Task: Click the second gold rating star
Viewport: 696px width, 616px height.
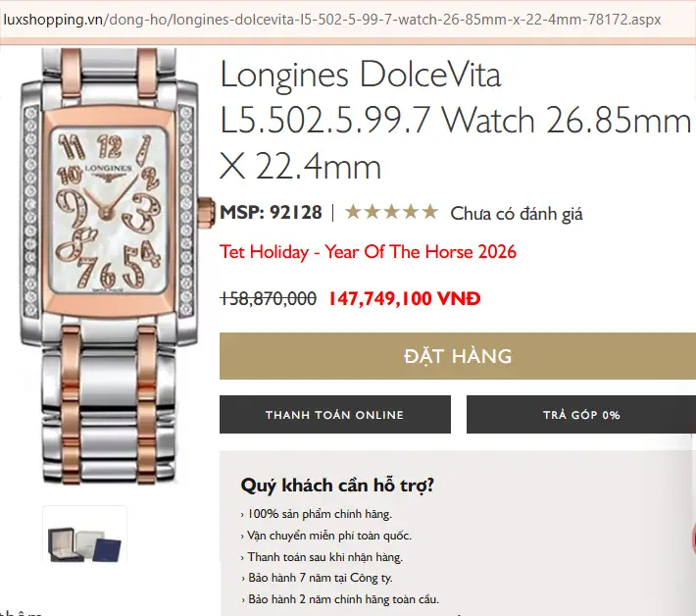Action: (x=372, y=212)
